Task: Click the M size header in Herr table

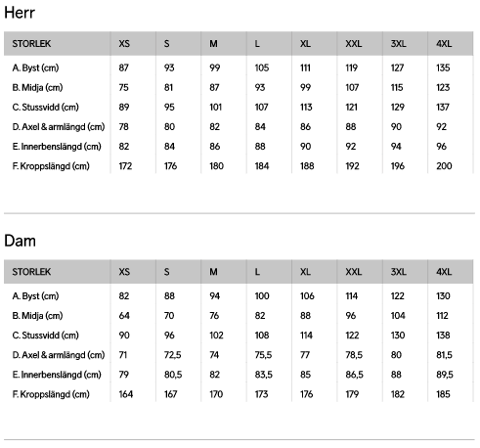Action: pyautogui.click(x=213, y=44)
